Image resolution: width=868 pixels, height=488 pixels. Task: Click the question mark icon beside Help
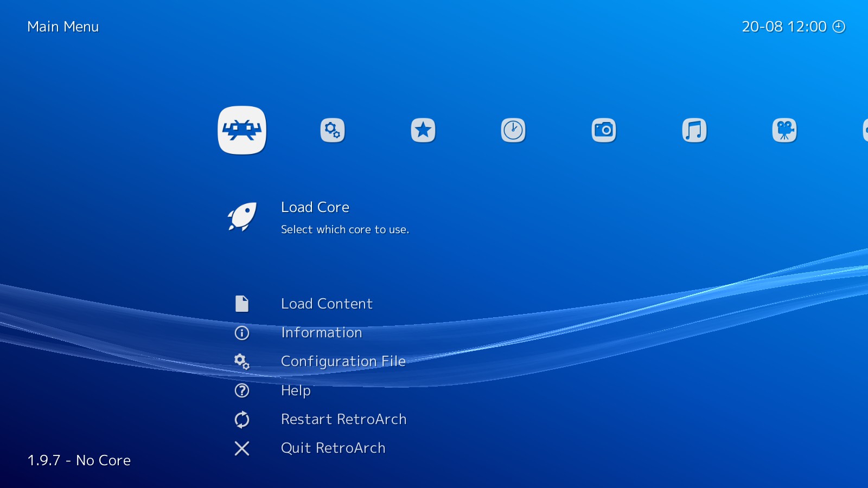(x=242, y=390)
